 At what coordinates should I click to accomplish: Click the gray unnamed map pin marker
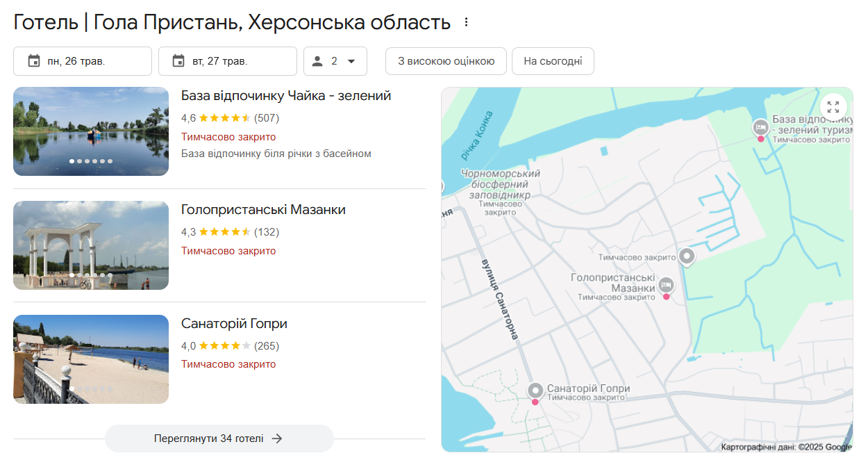pos(687,256)
